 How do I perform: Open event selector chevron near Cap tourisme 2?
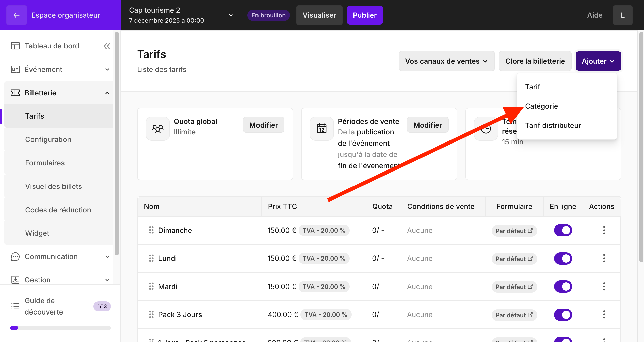point(231,15)
